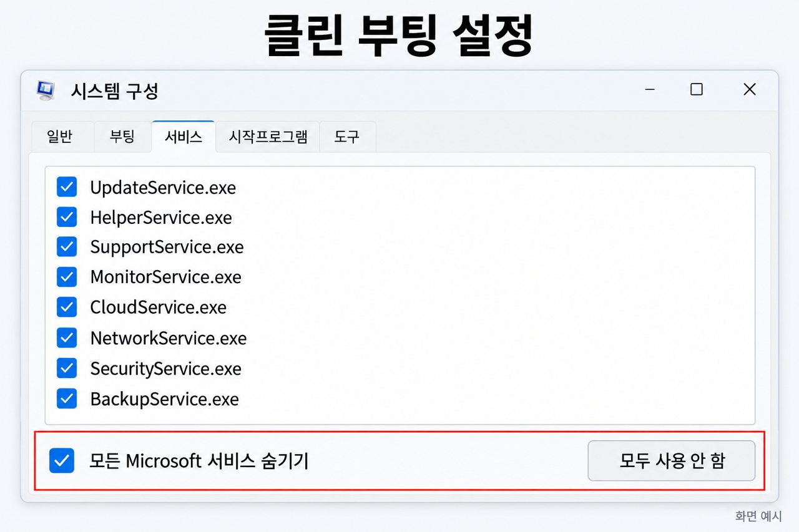Uncheck the BackupService.exe checkbox
The image size is (799, 532).
coord(67,398)
